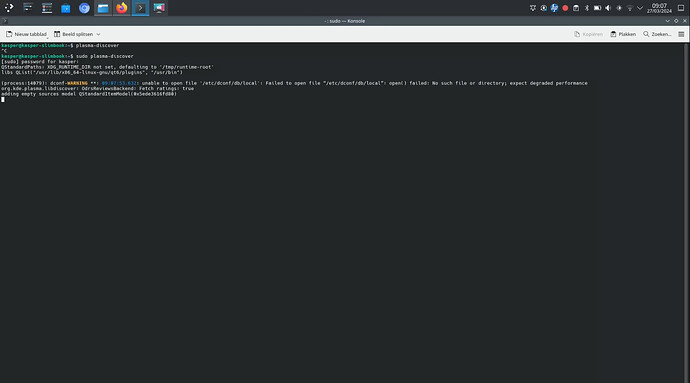The height and width of the screenshot is (383, 690).
Task: Open a new tab with Nieuw tabblad
Action: tap(26, 34)
